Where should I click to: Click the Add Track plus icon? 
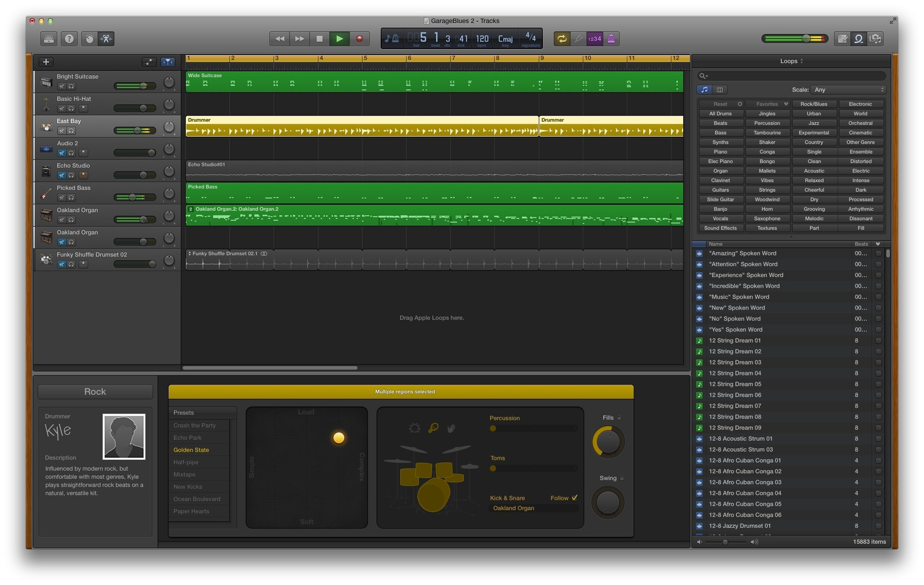tap(46, 62)
